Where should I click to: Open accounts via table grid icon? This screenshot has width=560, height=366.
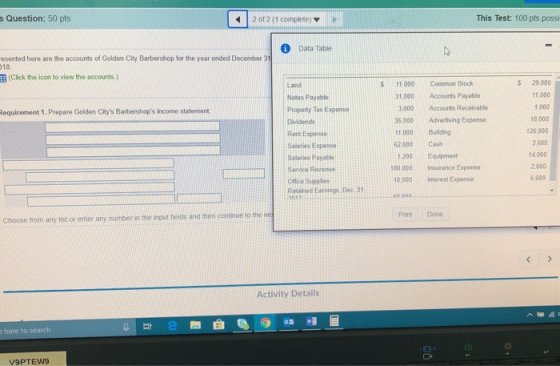click(x=3, y=78)
